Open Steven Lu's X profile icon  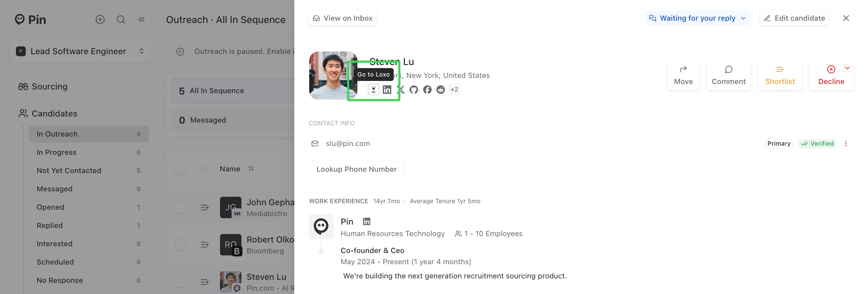[x=400, y=89]
